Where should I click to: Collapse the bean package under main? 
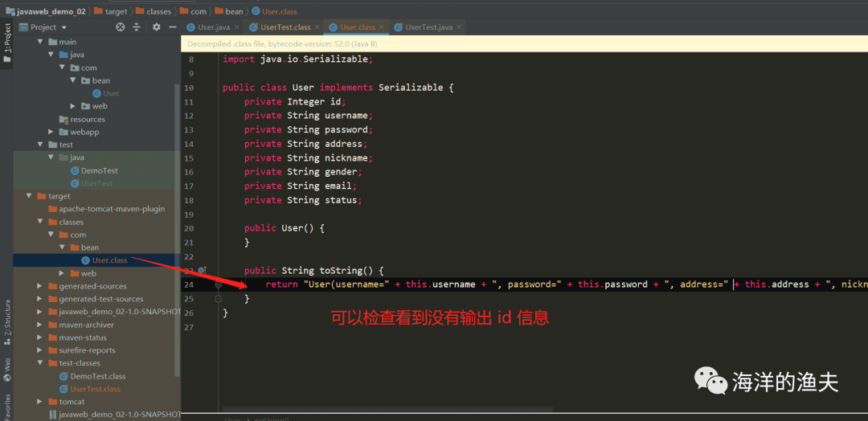[73, 81]
